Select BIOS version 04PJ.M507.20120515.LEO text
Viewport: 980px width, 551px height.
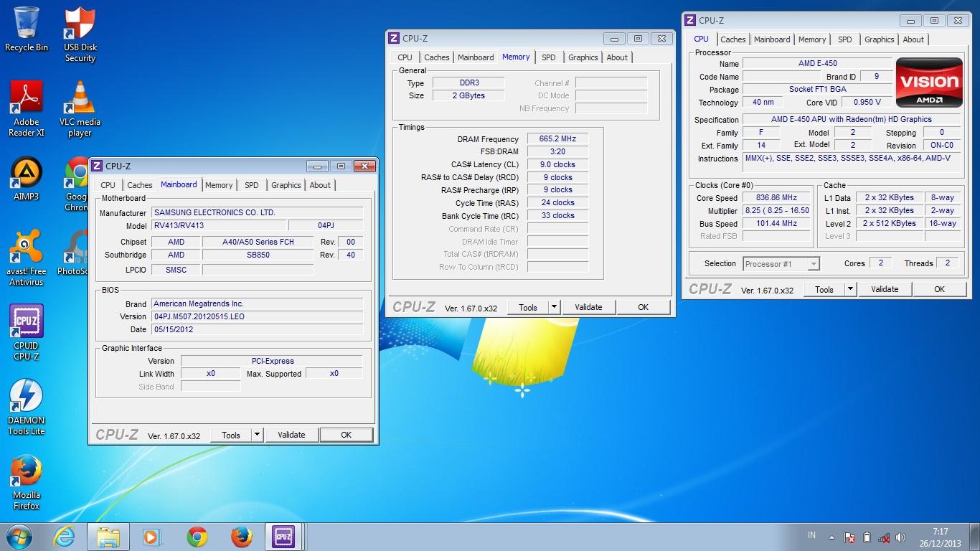tap(258, 316)
